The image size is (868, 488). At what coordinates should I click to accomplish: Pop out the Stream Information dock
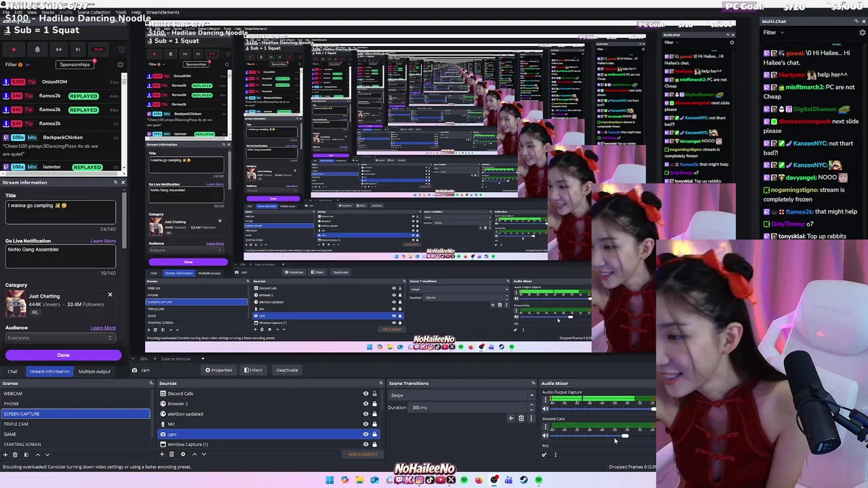pyautogui.click(x=115, y=182)
